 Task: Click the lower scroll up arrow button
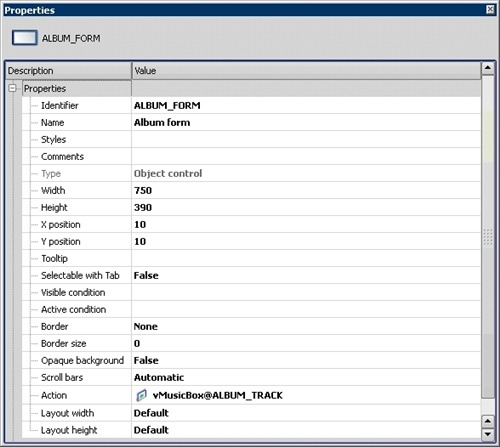(488, 421)
